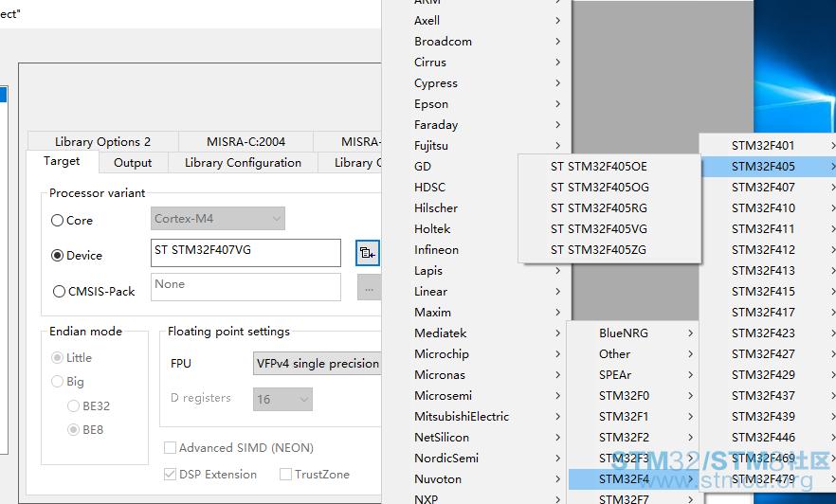Image resolution: width=836 pixels, height=504 pixels.
Task: Expand the STM32F412 submenu
Action: point(769,249)
